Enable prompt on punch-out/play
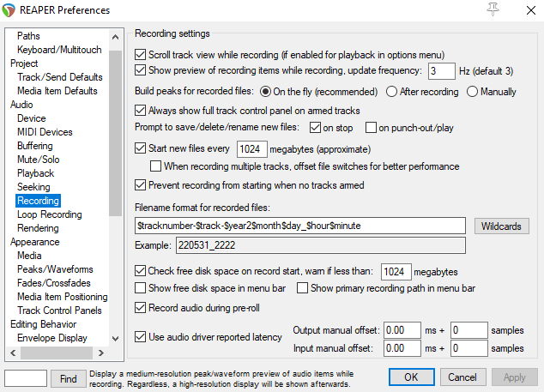 [x=371, y=127]
